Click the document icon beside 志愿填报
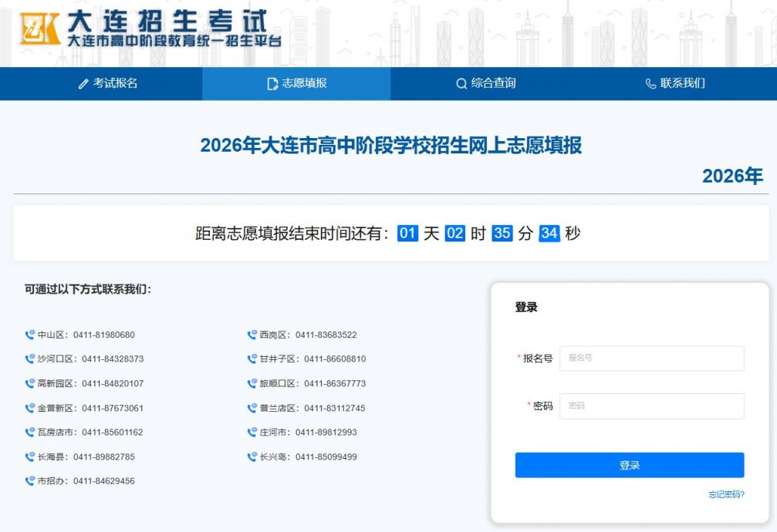Image resolution: width=777 pixels, height=532 pixels. coord(272,84)
